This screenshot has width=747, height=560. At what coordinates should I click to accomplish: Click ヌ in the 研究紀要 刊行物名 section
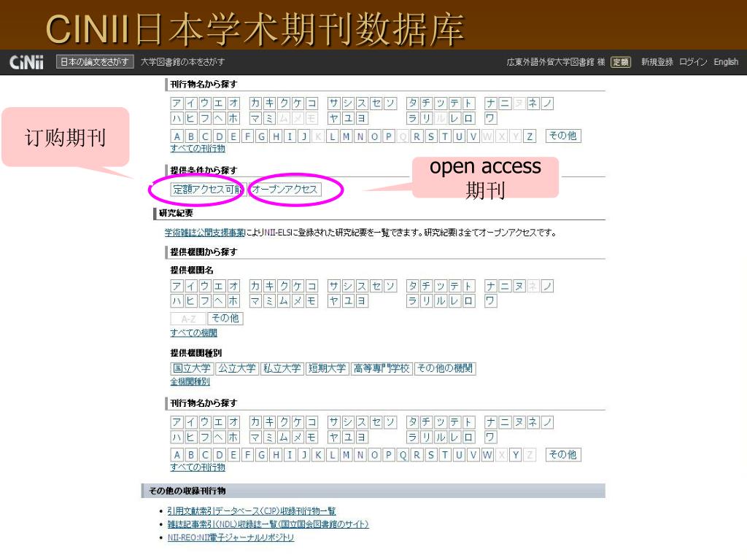click(x=519, y=422)
